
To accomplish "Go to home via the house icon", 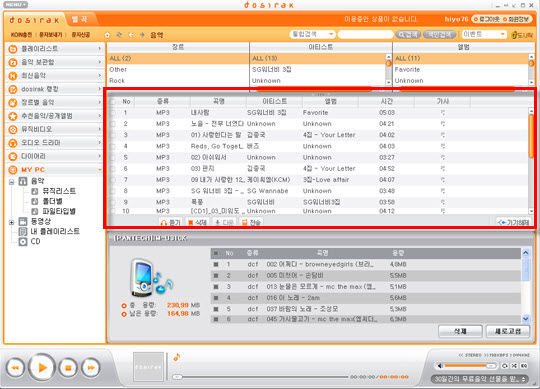I will [x=107, y=35].
